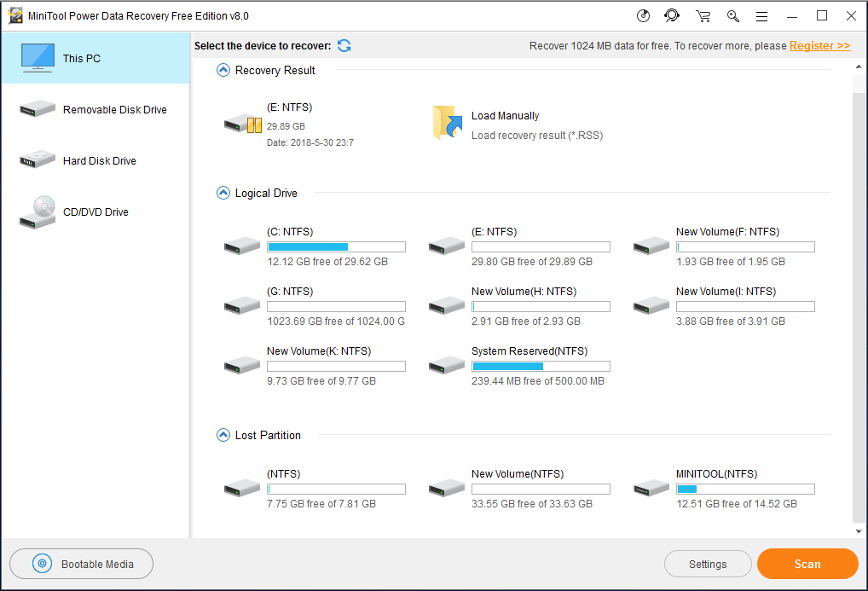Open the bootable media disc icon in titlebar
Viewport: 868px width, 591px height.
[x=642, y=15]
